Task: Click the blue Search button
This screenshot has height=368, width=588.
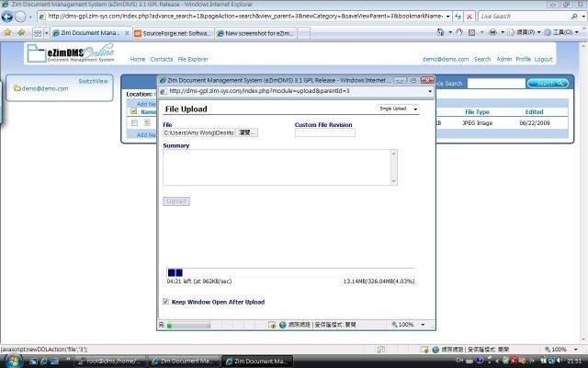Action: tap(548, 84)
